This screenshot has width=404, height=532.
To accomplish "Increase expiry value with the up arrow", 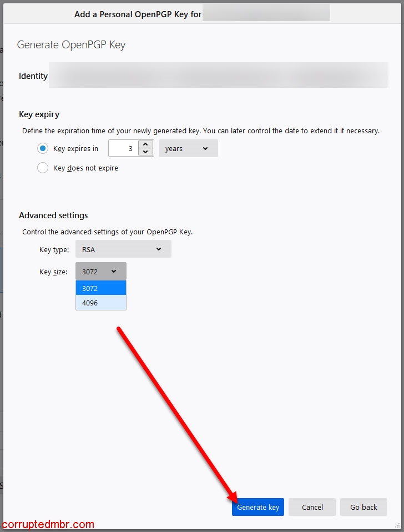I will pos(145,144).
